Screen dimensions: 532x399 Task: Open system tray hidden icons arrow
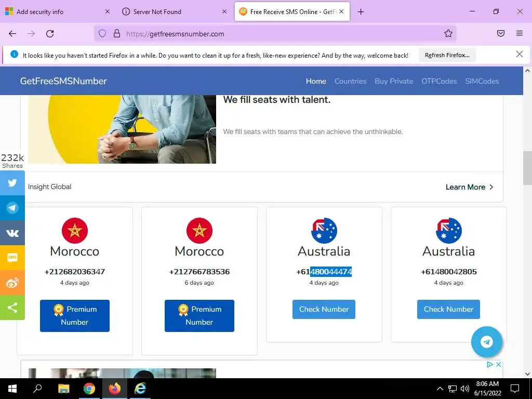click(x=440, y=389)
